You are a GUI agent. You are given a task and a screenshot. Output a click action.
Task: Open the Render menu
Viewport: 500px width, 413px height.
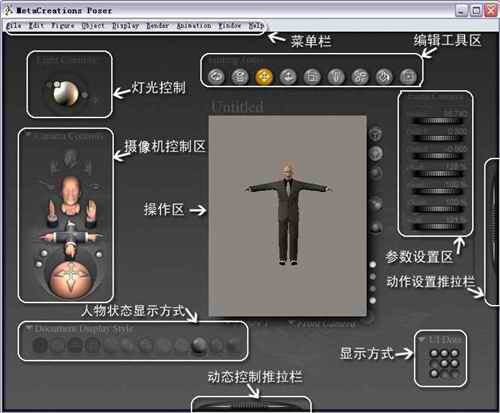pos(158,25)
